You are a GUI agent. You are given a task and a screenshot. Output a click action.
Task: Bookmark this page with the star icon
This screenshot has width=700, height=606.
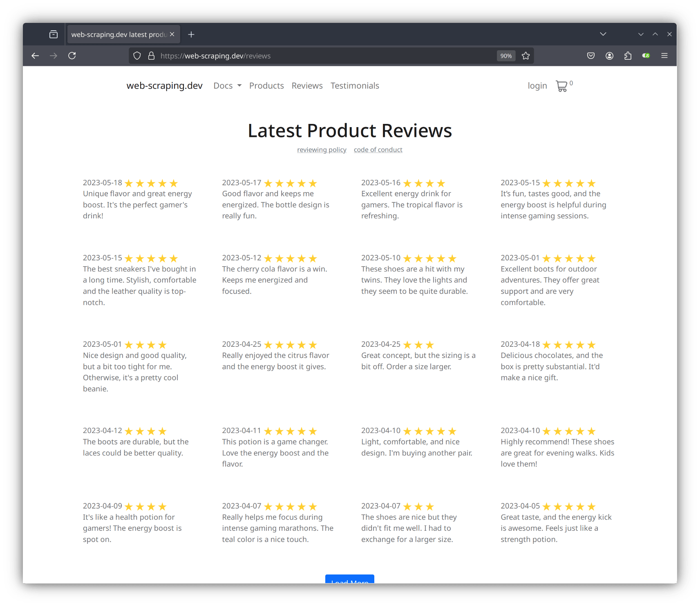[x=526, y=56]
